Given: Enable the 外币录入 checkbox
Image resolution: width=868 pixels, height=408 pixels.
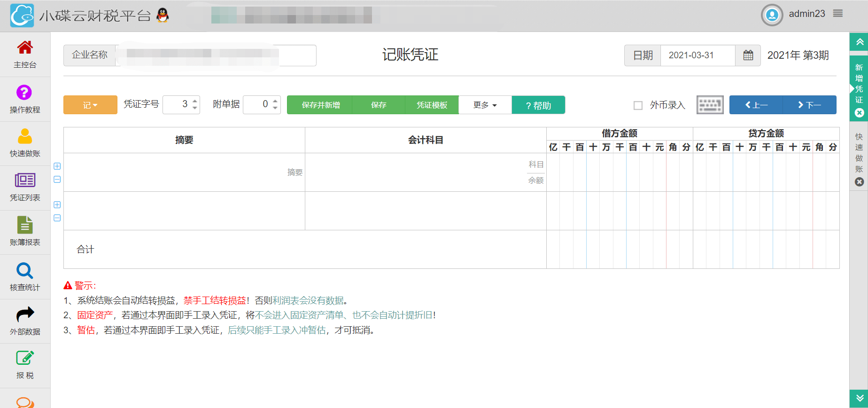Looking at the screenshot, I should 638,105.
